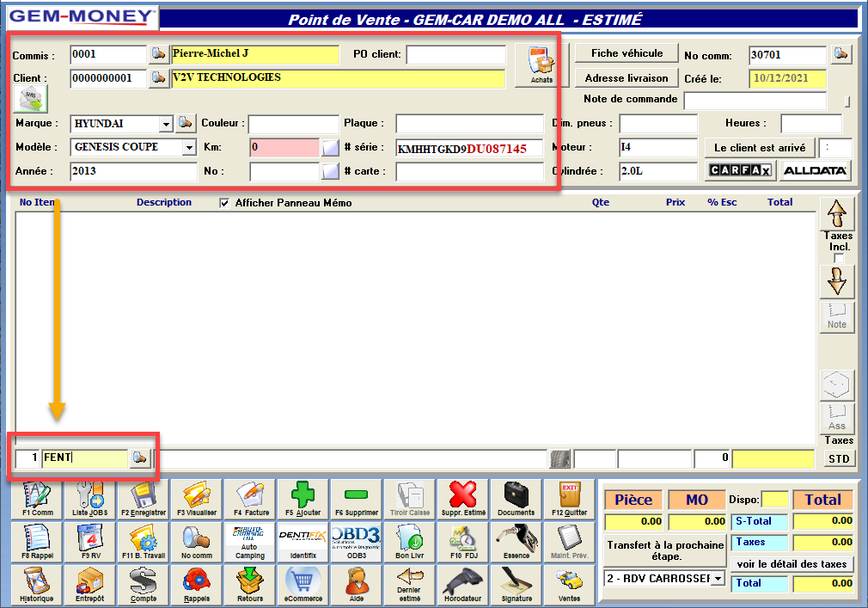
Task: Move line up with arrow icon
Action: (x=836, y=214)
